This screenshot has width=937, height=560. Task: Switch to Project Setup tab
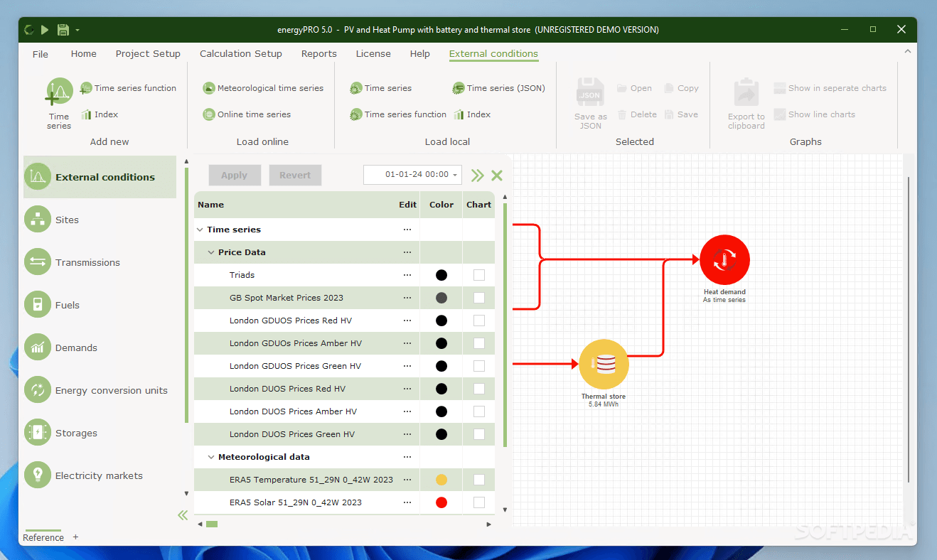tap(148, 54)
